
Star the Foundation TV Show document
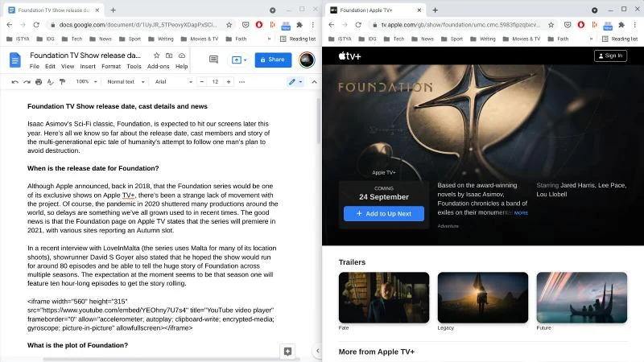point(156,56)
